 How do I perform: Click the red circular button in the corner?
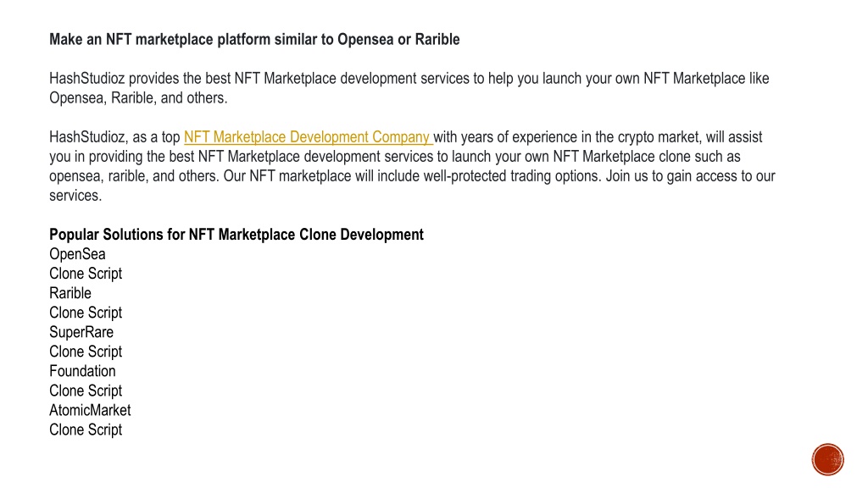[827, 459]
